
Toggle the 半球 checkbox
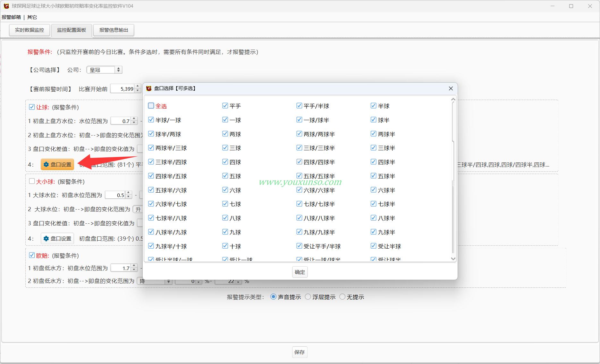(373, 106)
